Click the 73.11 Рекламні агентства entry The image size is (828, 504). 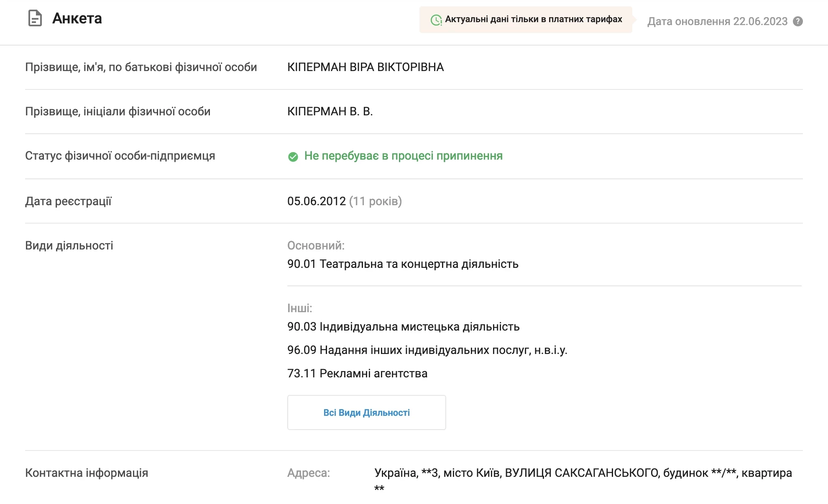357,374
